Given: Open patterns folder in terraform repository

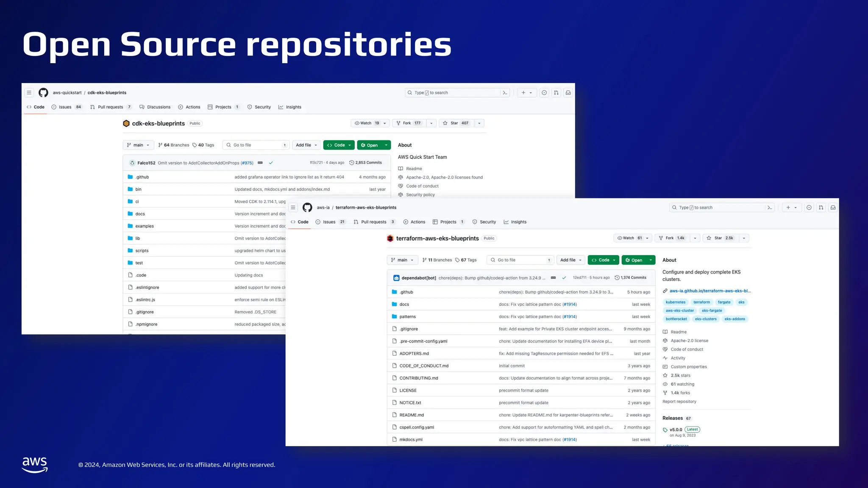Looking at the screenshot, I should point(407,317).
